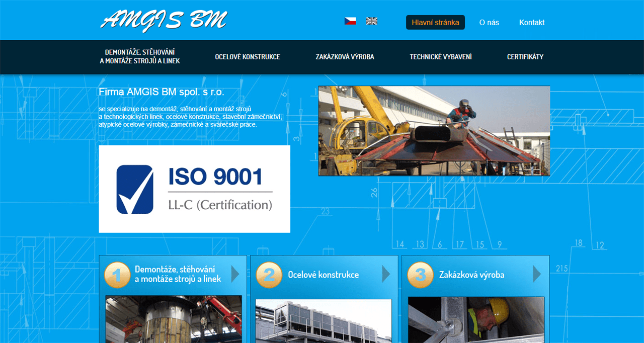
Task: Click the AMGIS BM logo
Action: coord(164,20)
